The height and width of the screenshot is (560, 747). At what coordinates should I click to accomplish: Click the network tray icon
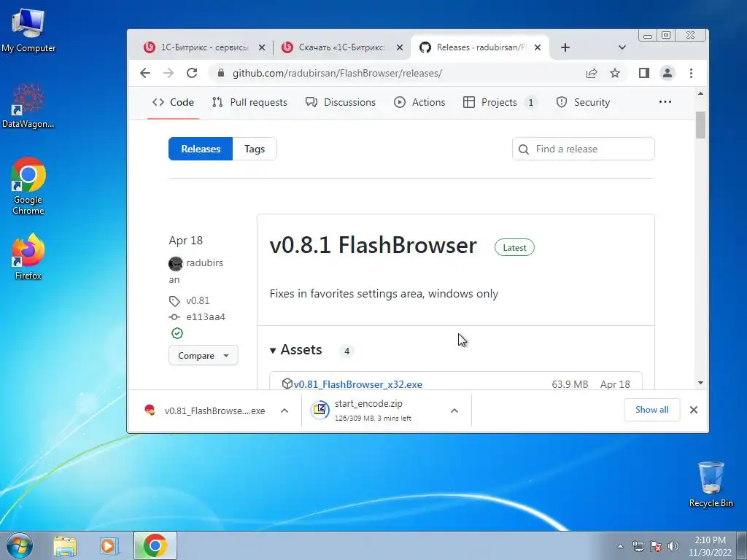click(x=638, y=546)
